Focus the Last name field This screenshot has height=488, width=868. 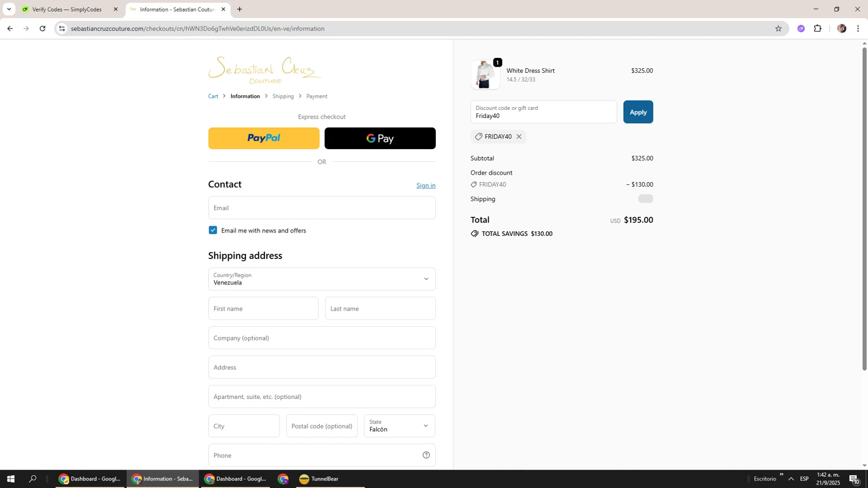[x=380, y=308]
